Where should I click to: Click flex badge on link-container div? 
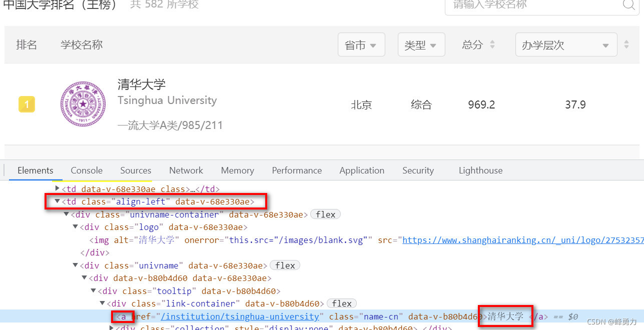coord(342,303)
